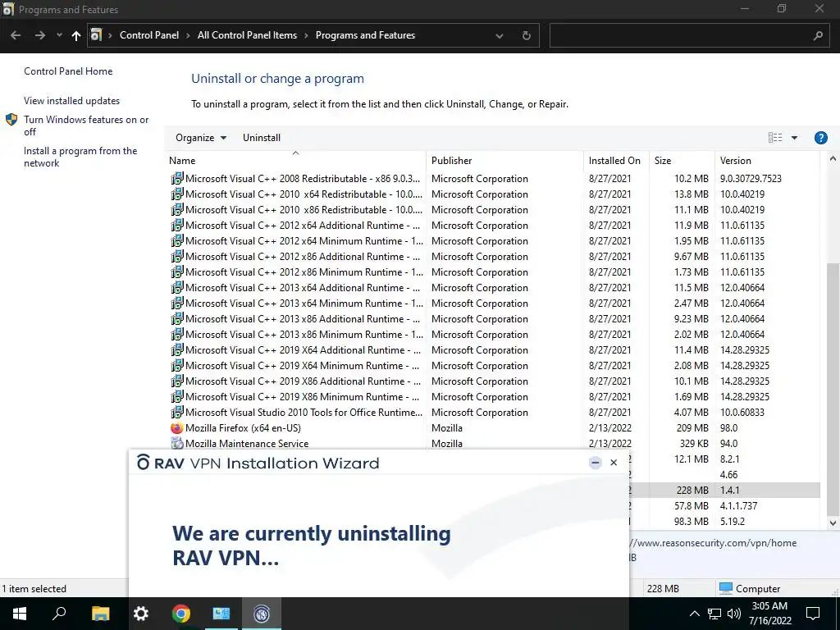840x630 pixels.
Task: Select Microsoft Visual C++ 2008 Redistributable x86 row
Action: (493, 178)
